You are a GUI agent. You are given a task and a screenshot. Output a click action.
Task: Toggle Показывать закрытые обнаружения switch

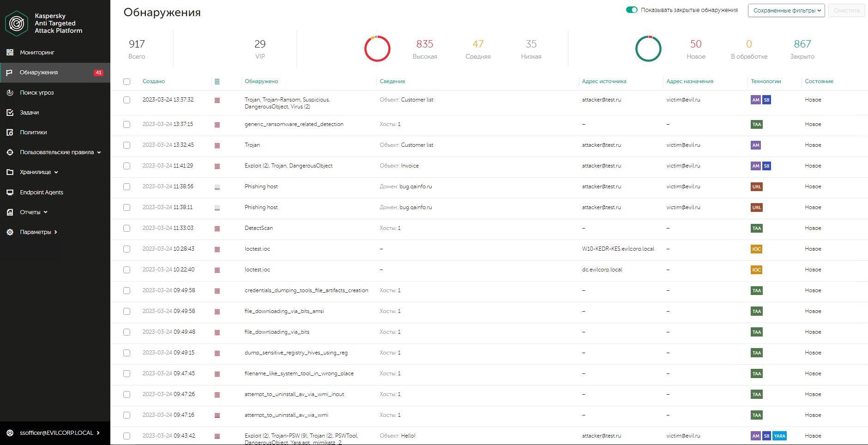pos(632,10)
